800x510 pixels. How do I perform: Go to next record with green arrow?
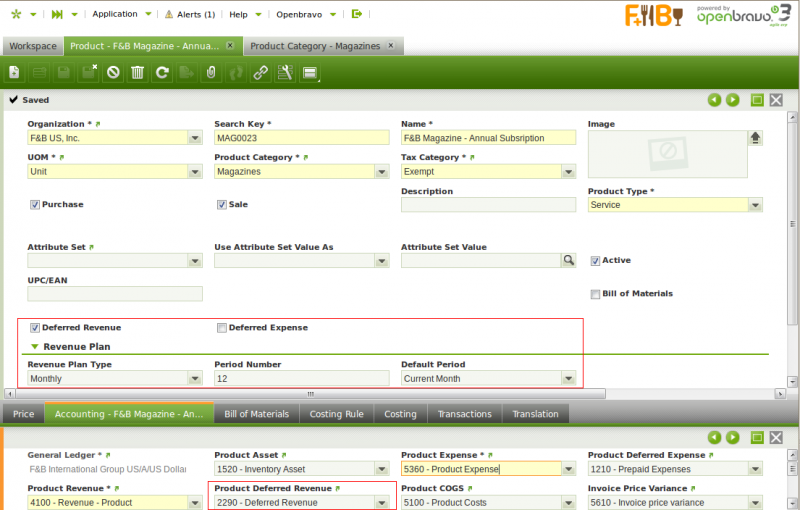coord(733,100)
